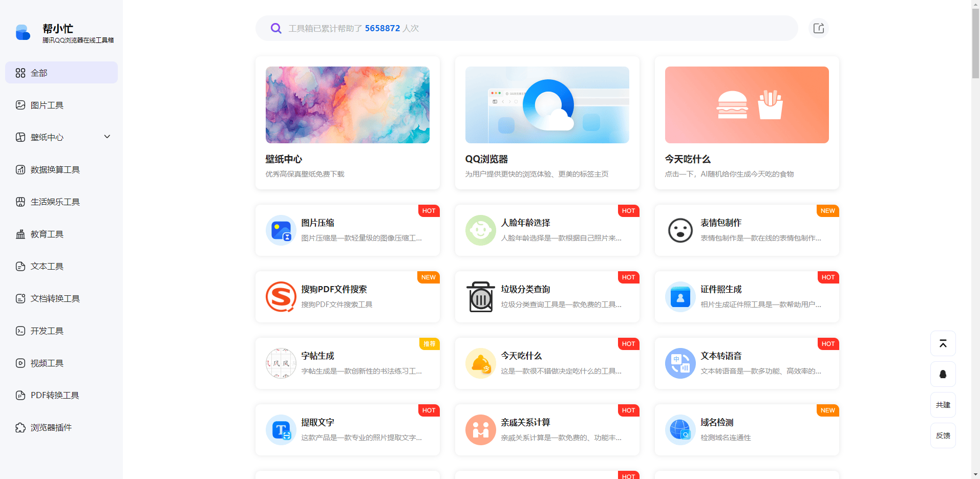The image size is (980, 479).
Task: Click the share icon beside search bar
Action: coord(819,28)
